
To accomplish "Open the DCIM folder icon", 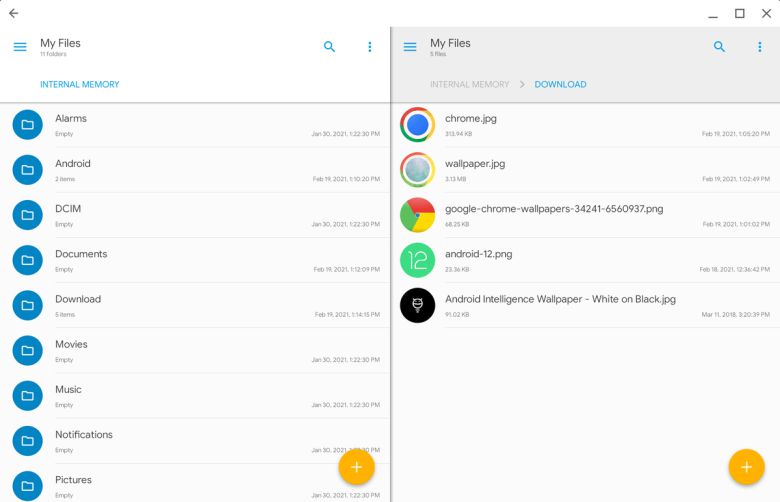I will 28,215.
